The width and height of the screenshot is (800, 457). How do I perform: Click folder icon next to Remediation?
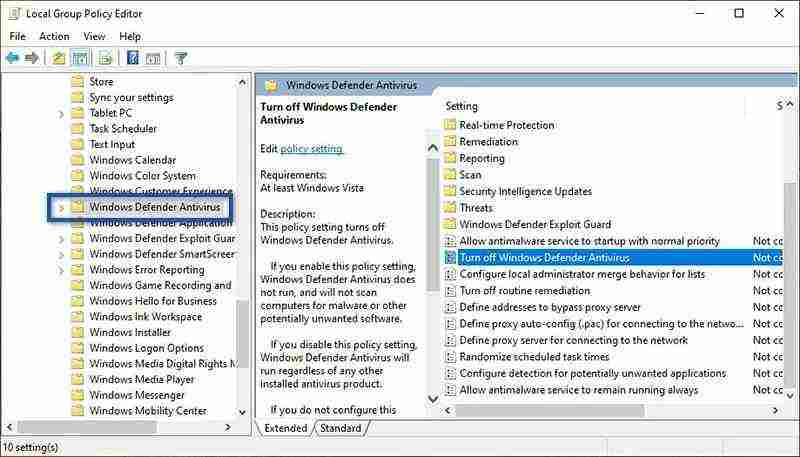click(450, 141)
